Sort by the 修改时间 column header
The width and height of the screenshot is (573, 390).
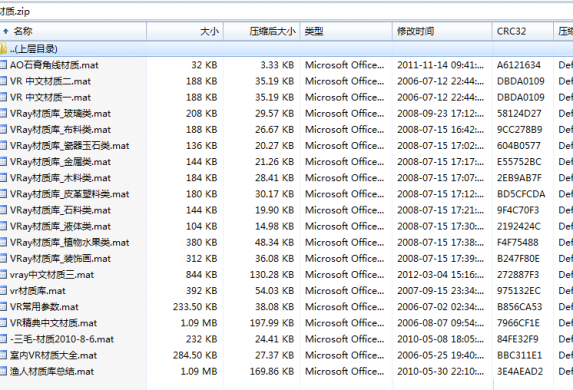tap(442, 31)
